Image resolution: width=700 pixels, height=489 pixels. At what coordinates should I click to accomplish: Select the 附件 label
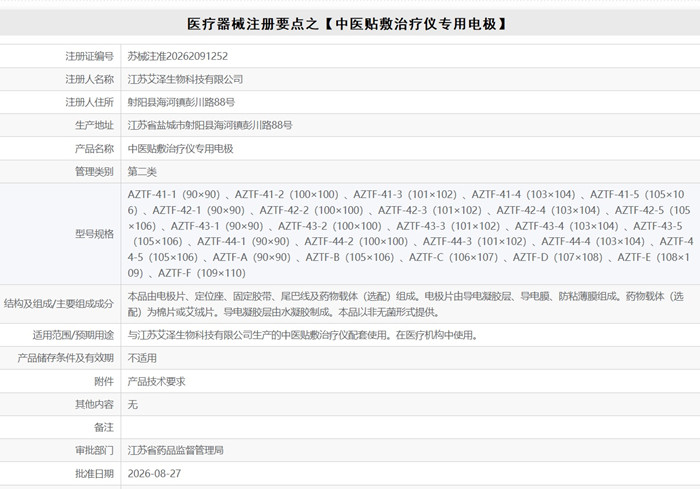click(x=104, y=381)
